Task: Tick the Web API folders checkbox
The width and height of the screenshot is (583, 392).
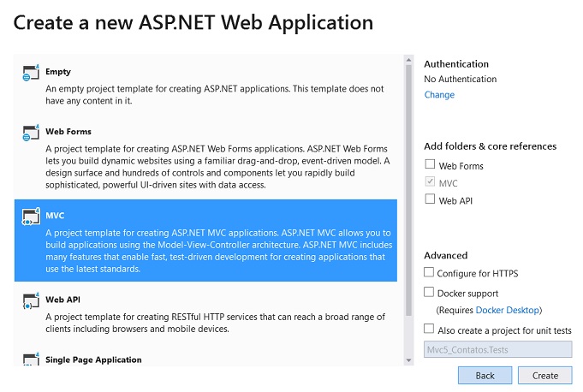Action: click(x=430, y=199)
